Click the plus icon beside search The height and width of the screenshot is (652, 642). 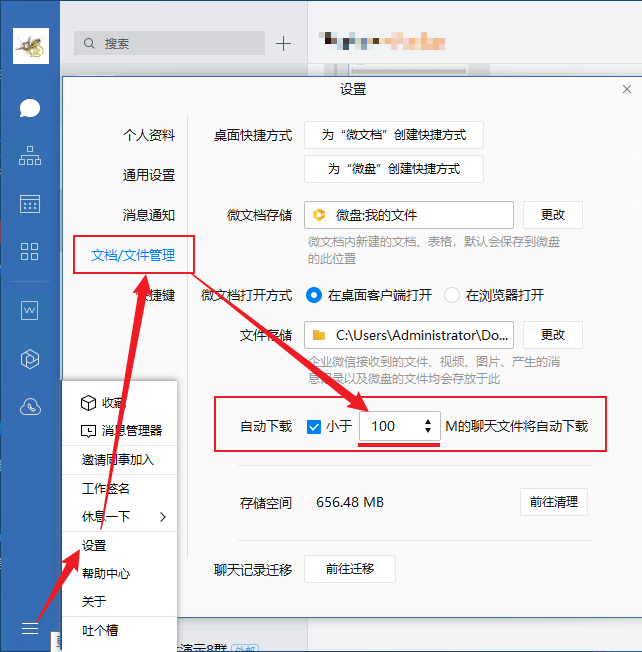tap(283, 43)
